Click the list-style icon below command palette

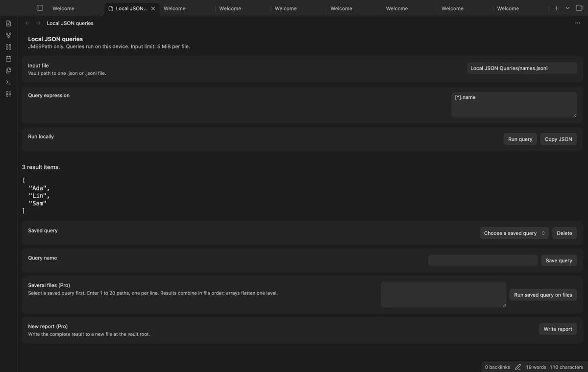[x=8, y=94]
